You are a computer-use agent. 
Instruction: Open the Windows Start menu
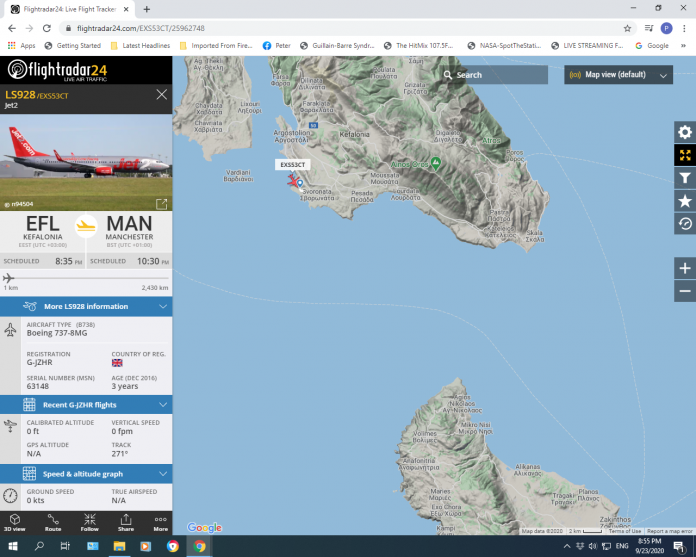tap(12, 546)
